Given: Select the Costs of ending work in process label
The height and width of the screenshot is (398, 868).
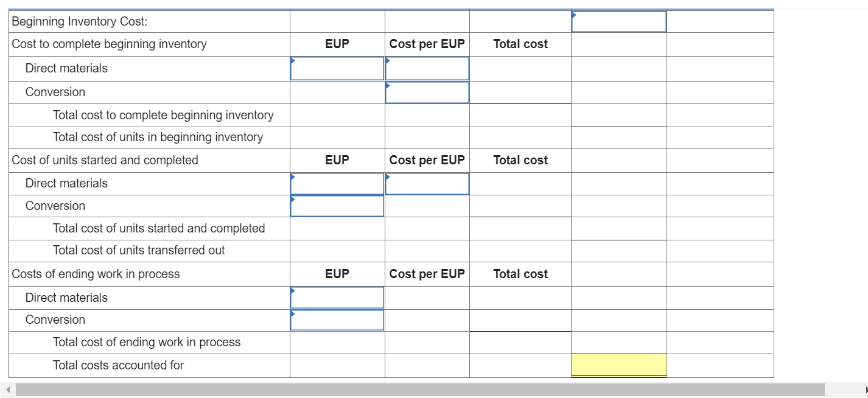Looking at the screenshot, I should pyautogui.click(x=96, y=274).
